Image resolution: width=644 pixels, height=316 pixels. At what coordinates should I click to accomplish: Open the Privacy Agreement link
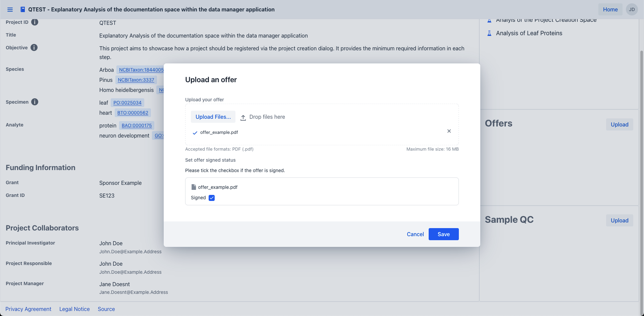click(28, 309)
